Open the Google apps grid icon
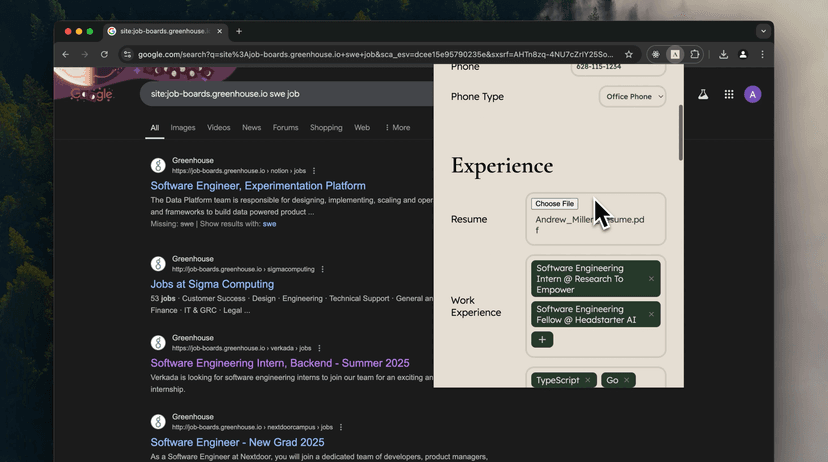 [729, 94]
